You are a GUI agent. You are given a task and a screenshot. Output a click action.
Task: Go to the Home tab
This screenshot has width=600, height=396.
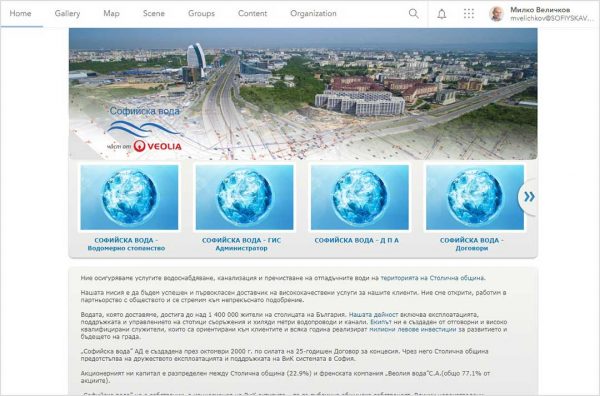(x=20, y=13)
